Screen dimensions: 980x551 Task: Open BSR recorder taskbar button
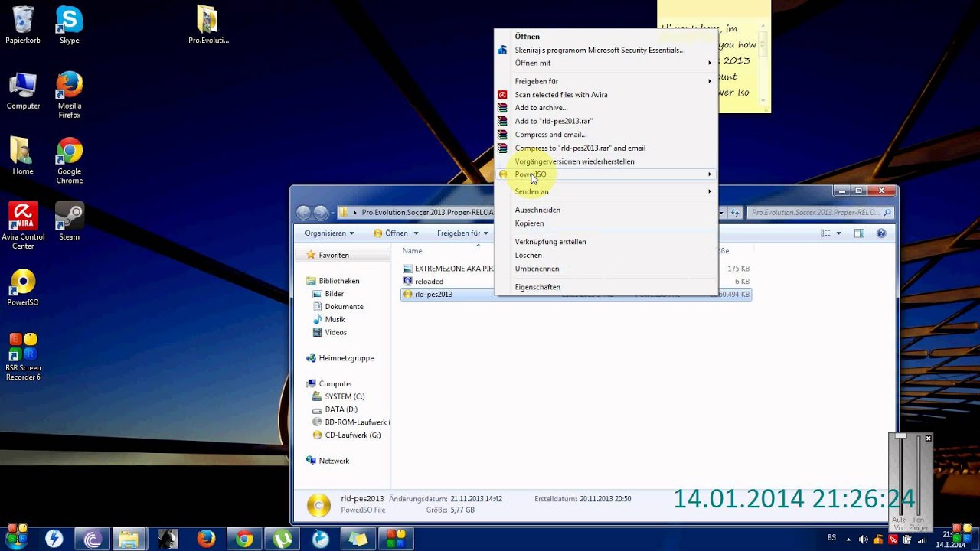396,539
